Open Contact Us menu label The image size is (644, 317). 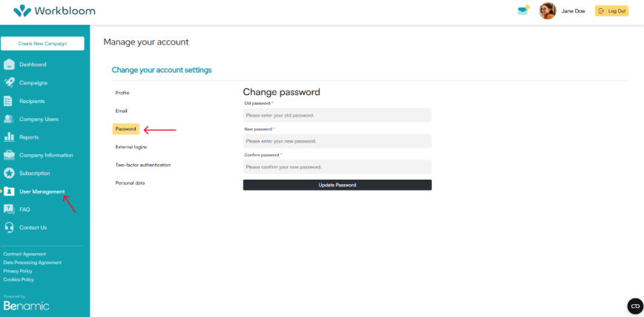click(33, 227)
